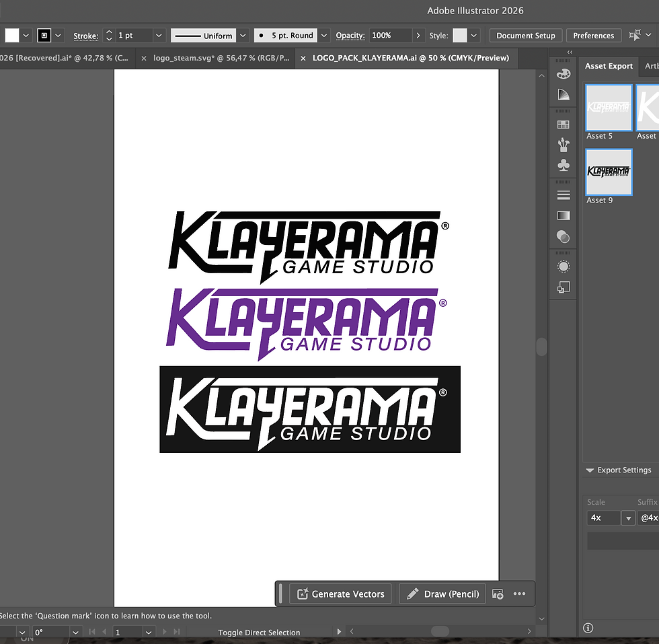This screenshot has width=659, height=644.
Task: Click the white fill color swatch
Action: point(12,36)
